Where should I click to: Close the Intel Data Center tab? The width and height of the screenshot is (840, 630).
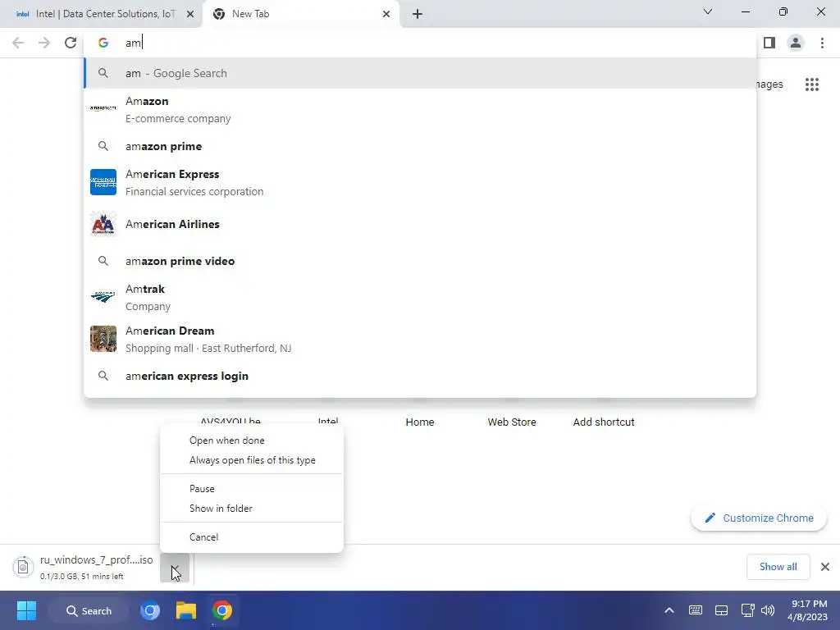[x=190, y=14]
